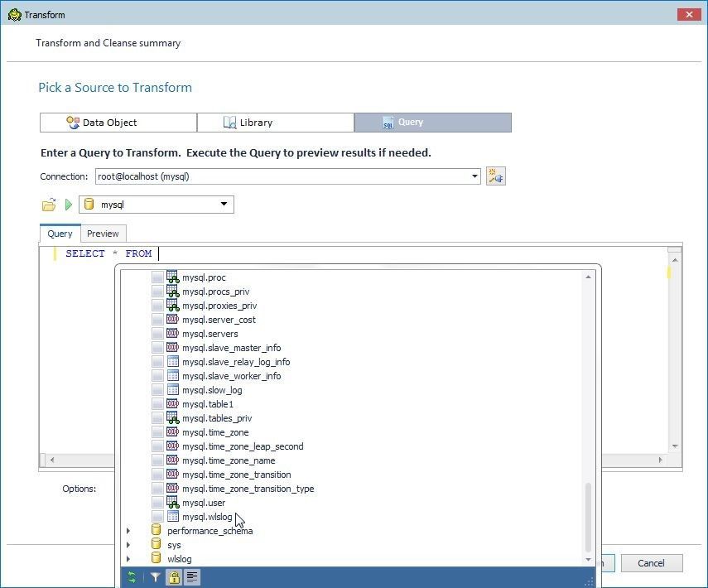The width and height of the screenshot is (708, 588).
Task: Click the popup list vertical scrollbar thumb
Action: coord(588,518)
